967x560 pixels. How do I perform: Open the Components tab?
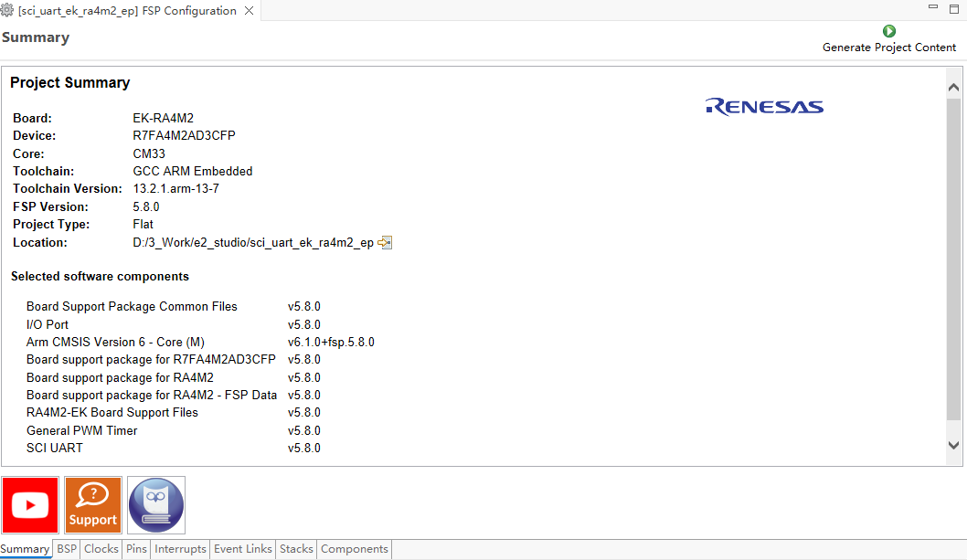pyautogui.click(x=355, y=549)
